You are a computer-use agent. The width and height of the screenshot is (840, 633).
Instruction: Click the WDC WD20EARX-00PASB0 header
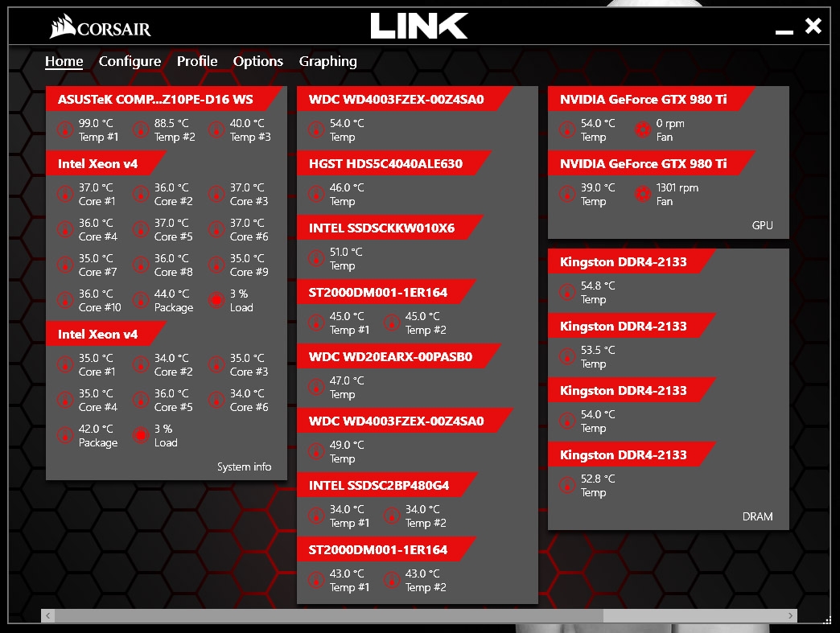(398, 356)
